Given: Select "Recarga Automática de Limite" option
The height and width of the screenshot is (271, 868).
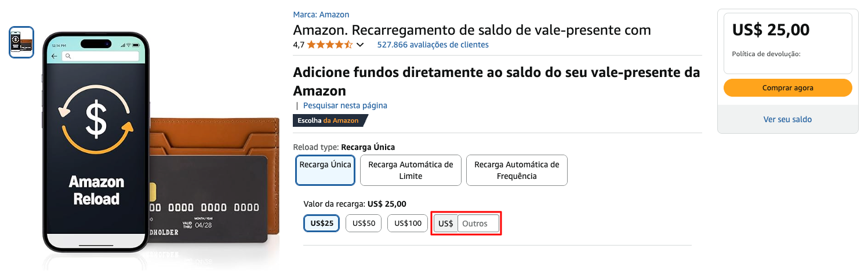Looking at the screenshot, I should pos(411,170).
